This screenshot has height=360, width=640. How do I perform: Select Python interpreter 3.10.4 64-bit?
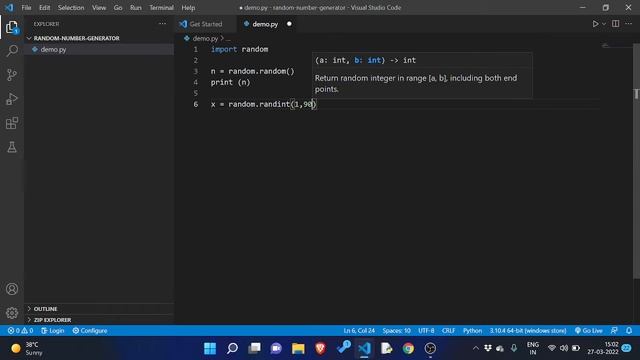coord(528,331)
